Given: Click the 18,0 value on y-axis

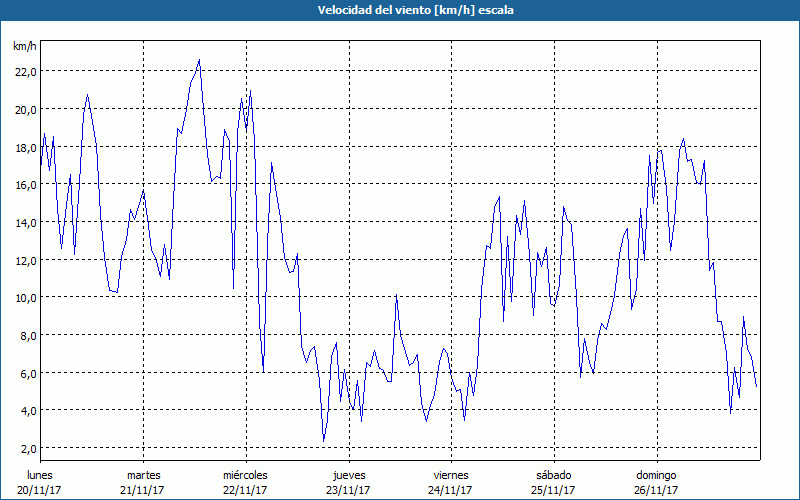Looking at the screenshot, I should point(25,147).
